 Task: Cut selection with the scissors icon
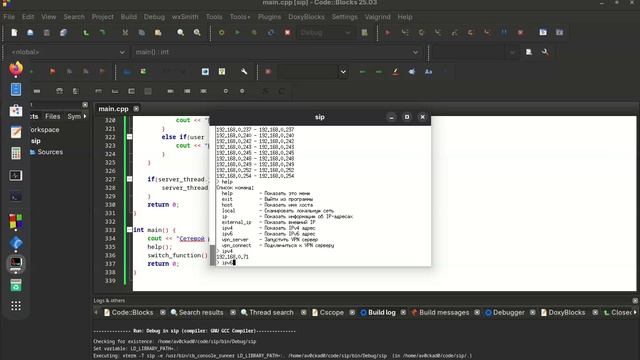[x=125, y=33]
